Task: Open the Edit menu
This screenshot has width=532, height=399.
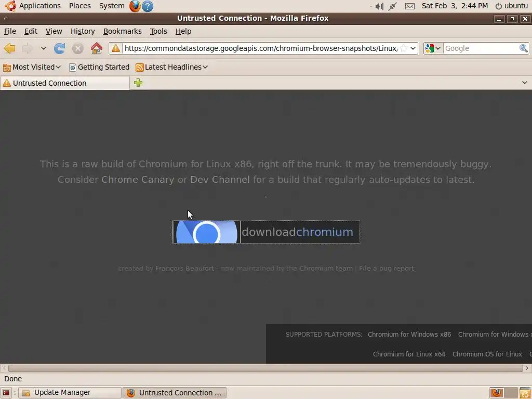Action: click(x=31, y=31)
